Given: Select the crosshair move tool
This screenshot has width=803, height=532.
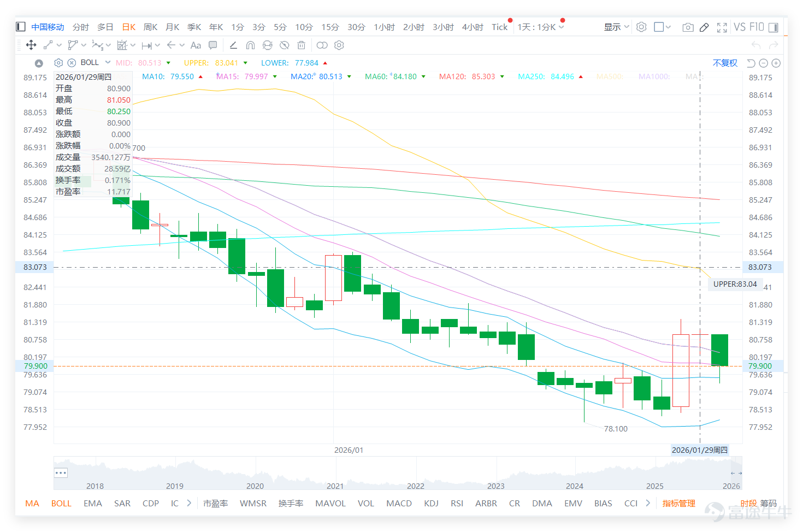Looking at the screenshot, I should point(31,45).
